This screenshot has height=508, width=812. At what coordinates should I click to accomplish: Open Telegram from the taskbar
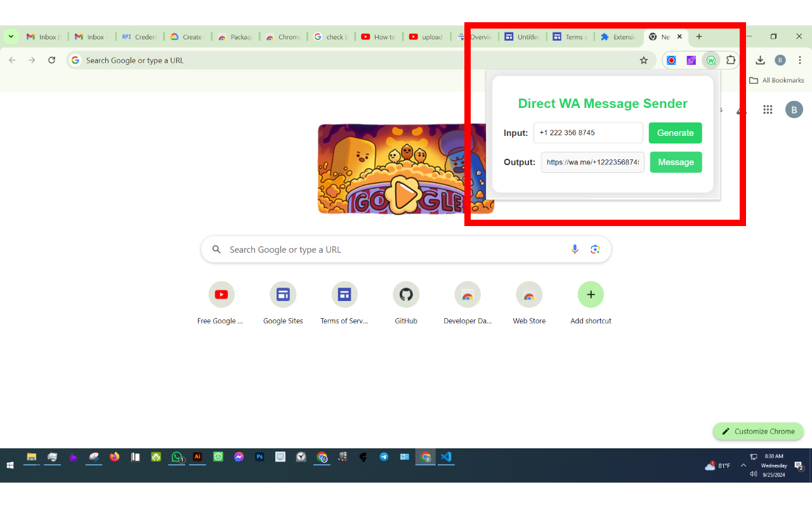(384, 457)
